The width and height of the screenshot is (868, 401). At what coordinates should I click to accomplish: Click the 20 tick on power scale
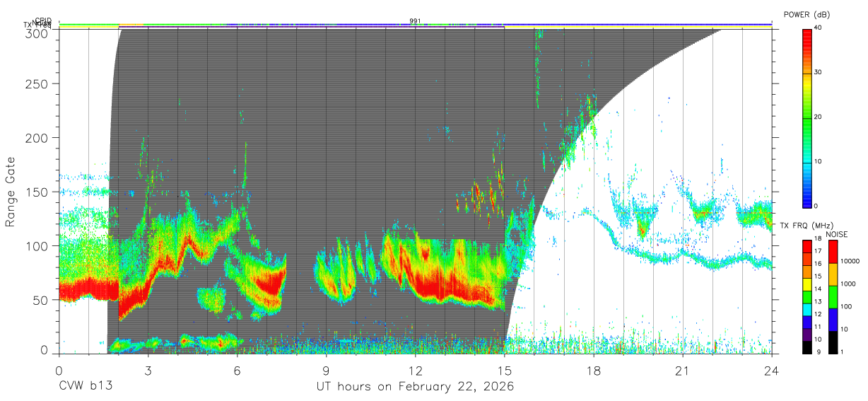(818, 117)
